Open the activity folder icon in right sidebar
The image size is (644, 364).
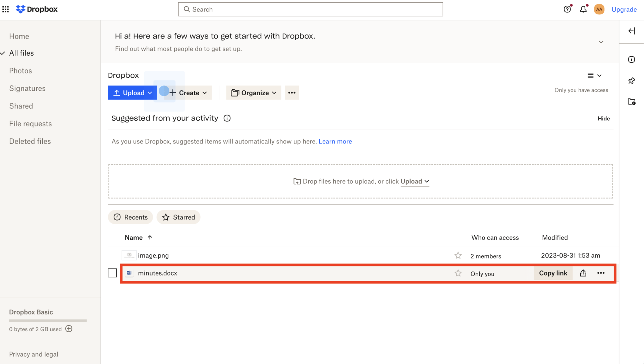tap(632, 102)
